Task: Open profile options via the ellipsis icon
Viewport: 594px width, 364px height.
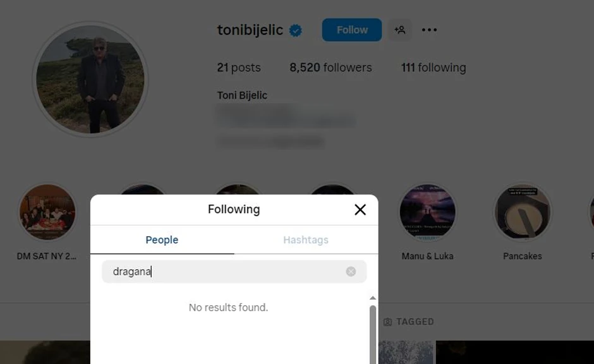Action: click(x=429, y=30)
